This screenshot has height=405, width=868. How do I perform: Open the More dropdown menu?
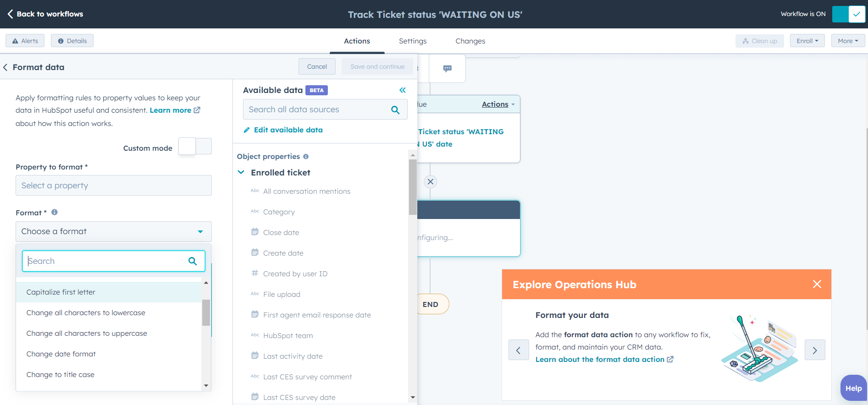point(848,41)
